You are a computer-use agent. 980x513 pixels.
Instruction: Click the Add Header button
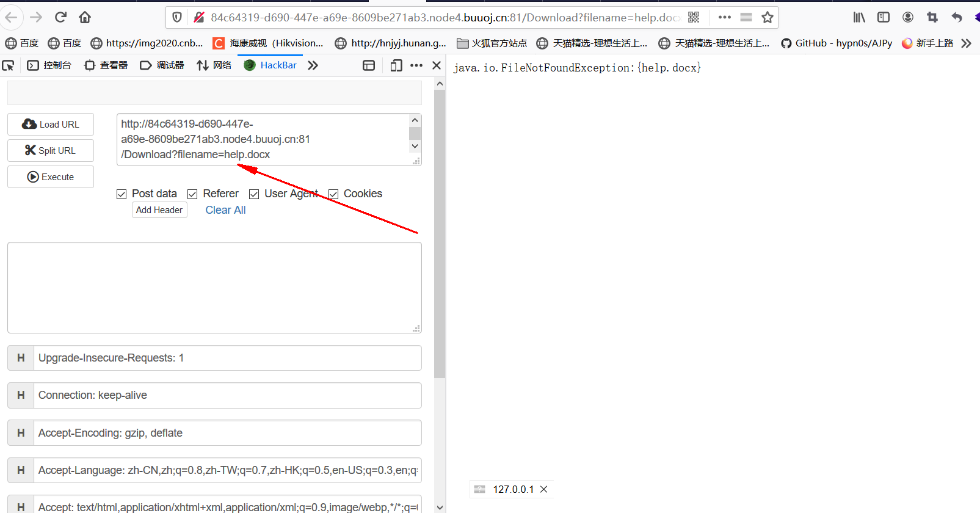[159, 210]
